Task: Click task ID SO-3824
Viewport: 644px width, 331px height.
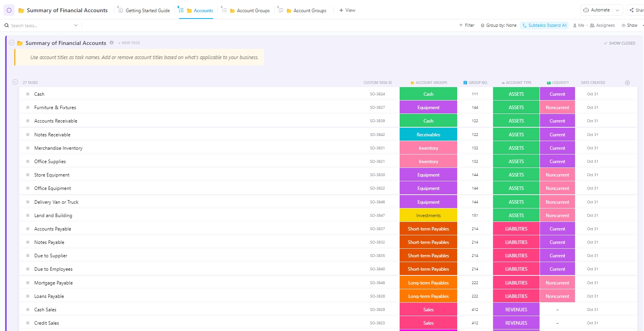Action: (377, 94)
